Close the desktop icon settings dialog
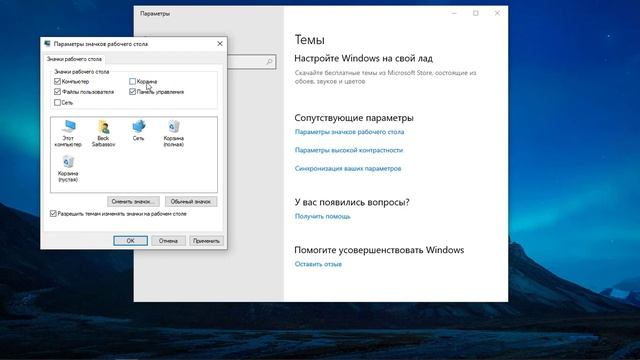640x360 pixels. click(220, 43)
